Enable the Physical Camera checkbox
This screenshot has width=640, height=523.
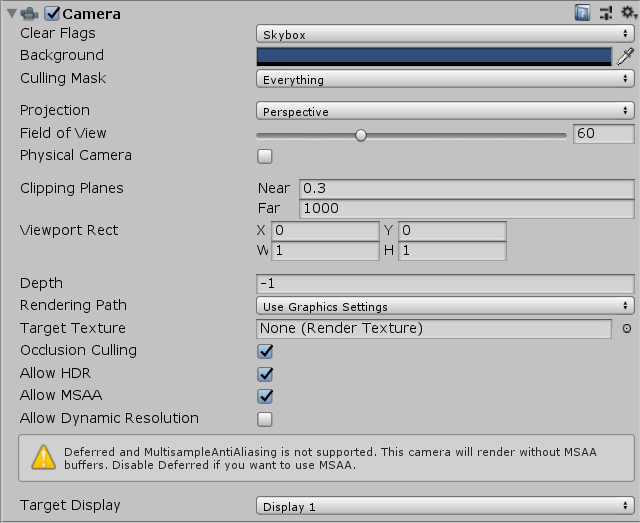pos(265,156)
